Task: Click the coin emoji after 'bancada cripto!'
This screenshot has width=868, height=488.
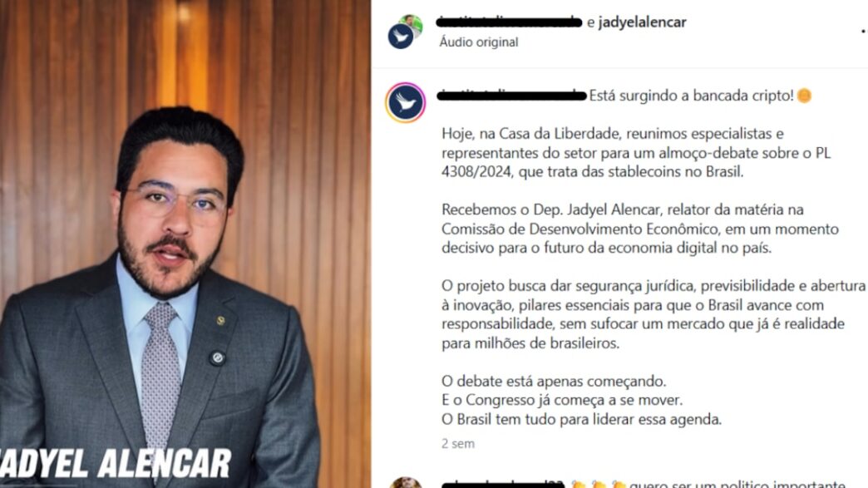Action: click(804, 96)
